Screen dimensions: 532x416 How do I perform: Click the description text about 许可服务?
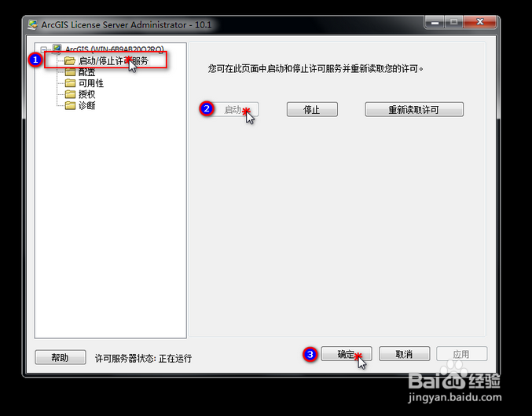316,69
